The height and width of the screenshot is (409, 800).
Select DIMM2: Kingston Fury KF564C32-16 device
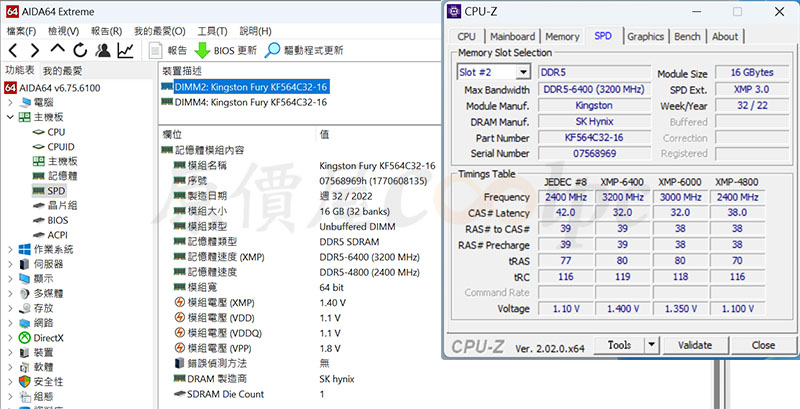pos(251,87)
